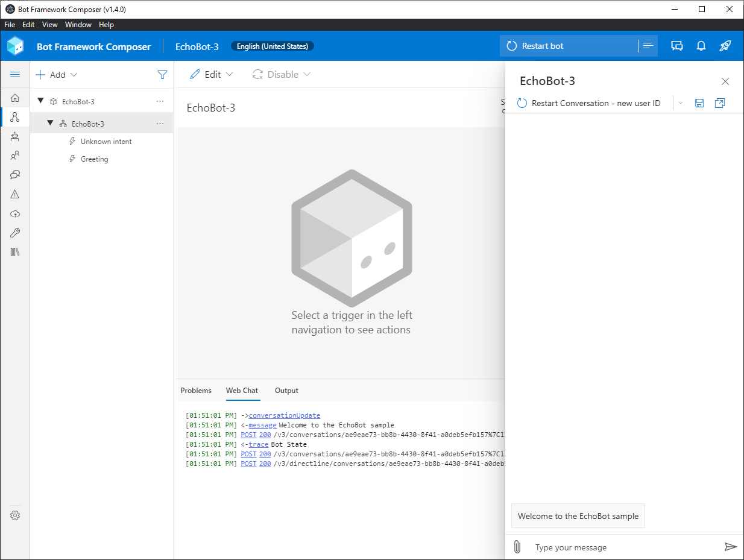Open the bot status list icon beside Restart bot
This screenshot has width=744, height=560.
tap(648, 46)
